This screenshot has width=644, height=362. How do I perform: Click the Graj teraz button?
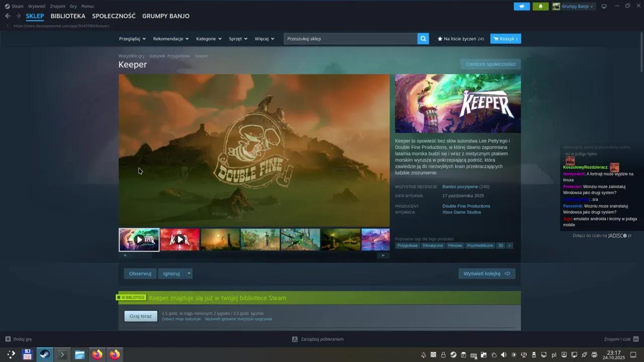[x=141, y=316]
